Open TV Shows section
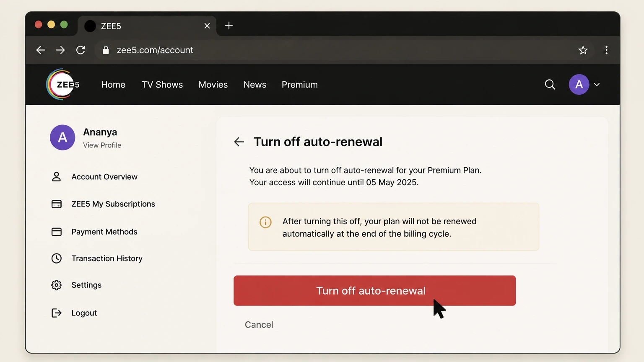The width and height of the screenshot is (644, 362). pyautogui.click(x=162, y=85)
